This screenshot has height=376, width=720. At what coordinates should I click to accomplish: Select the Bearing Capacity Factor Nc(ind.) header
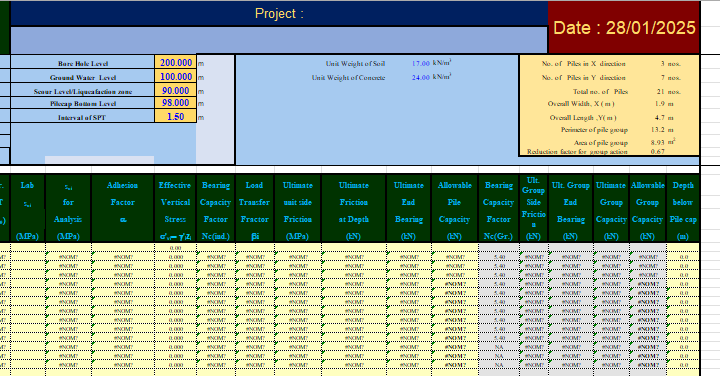tap(215, 209)
